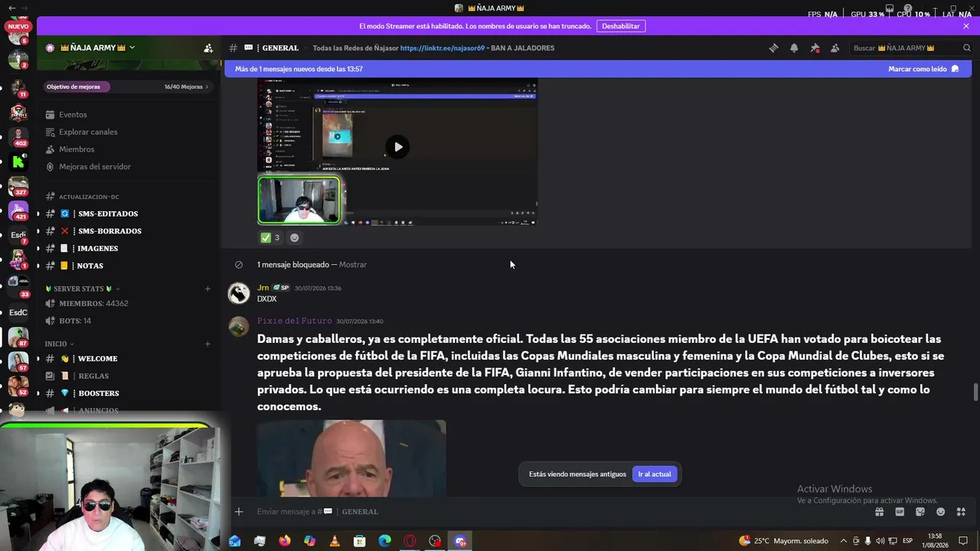The height and width of the screenshot is (551, 980).
Task: Expand the 16/40 Mejoras arrow
Action: (207, 86)
